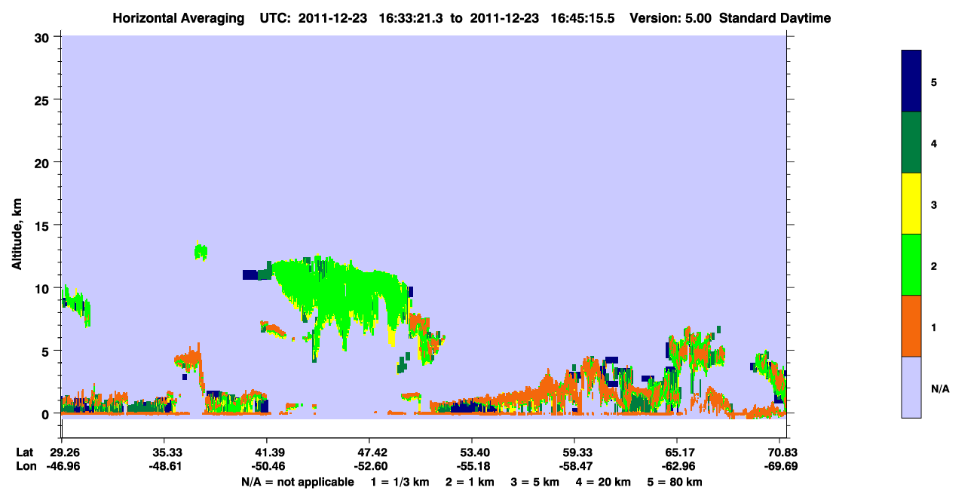Click the orange colorbar segment for 1
The image size is (980, 503).
(x=911, y=326)
